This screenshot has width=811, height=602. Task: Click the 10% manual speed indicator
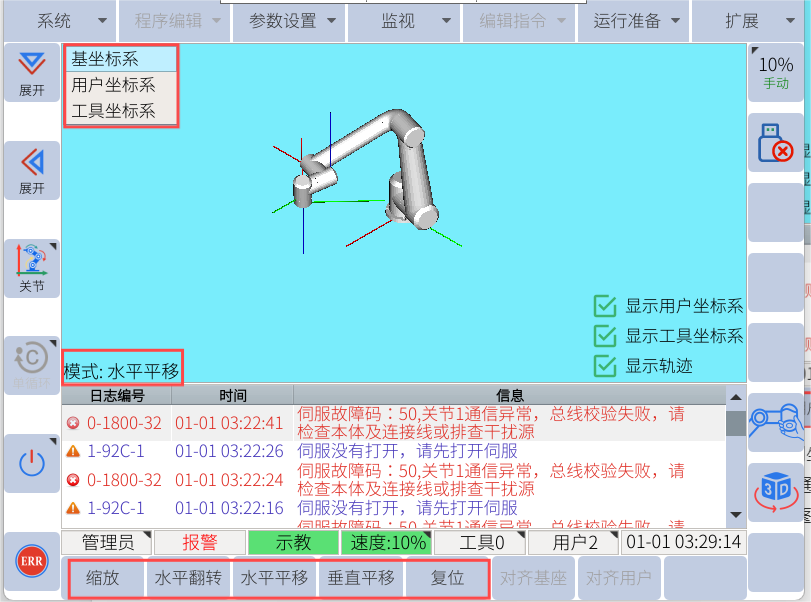775,72
